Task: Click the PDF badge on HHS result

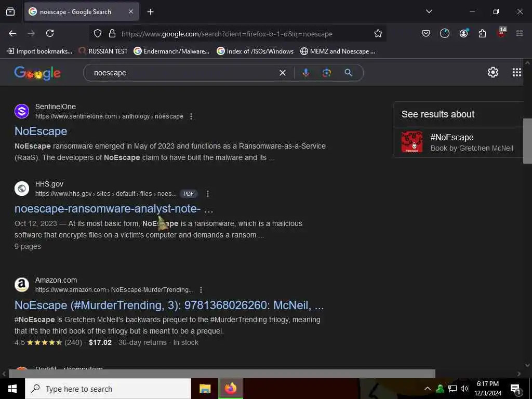Action: (x=189, y=194)
